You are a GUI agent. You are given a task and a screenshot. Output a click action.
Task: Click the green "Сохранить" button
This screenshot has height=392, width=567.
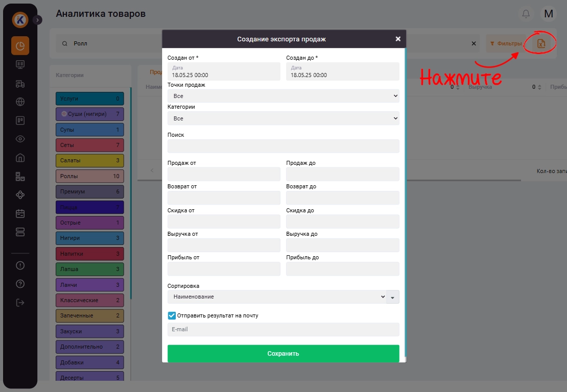(x=283, y=353)
